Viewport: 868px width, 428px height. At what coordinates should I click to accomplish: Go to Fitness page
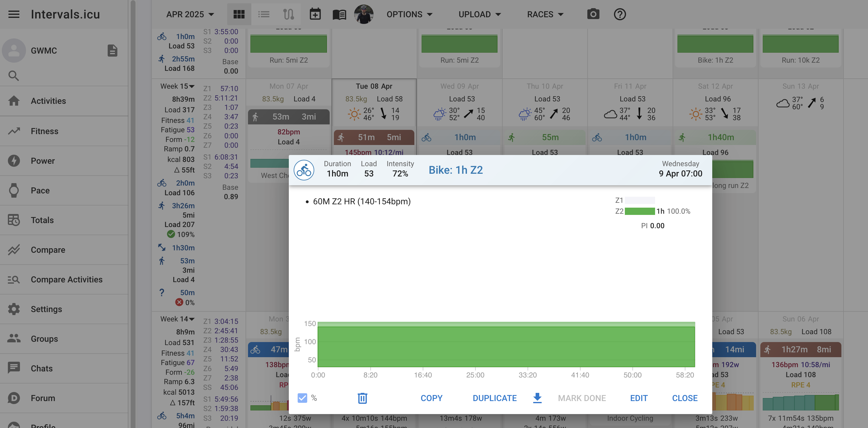(x=64, y=131)
